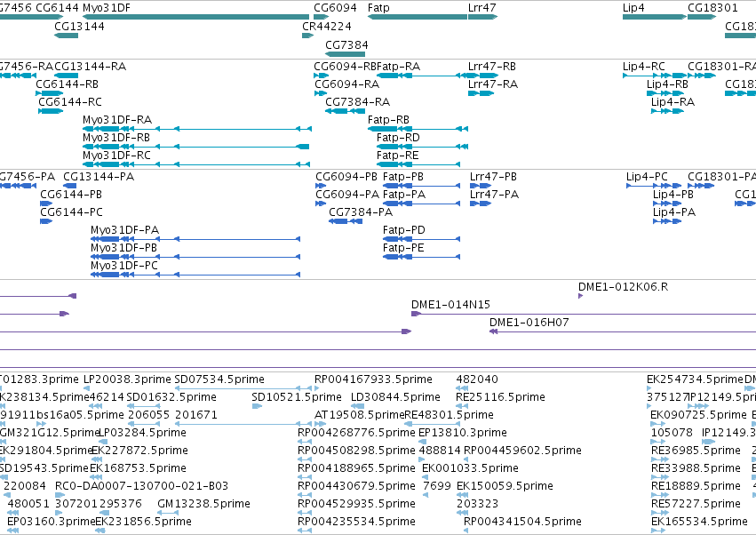Open the CG6094 gene label

coord(335,8)
